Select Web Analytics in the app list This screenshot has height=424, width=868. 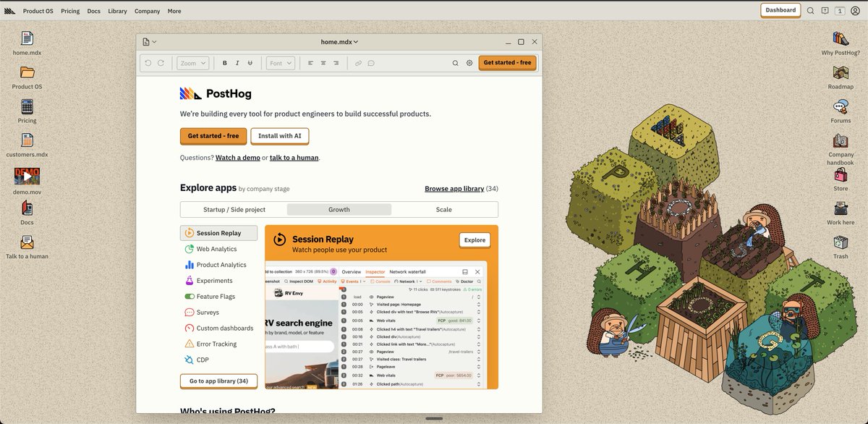[218, 249]
